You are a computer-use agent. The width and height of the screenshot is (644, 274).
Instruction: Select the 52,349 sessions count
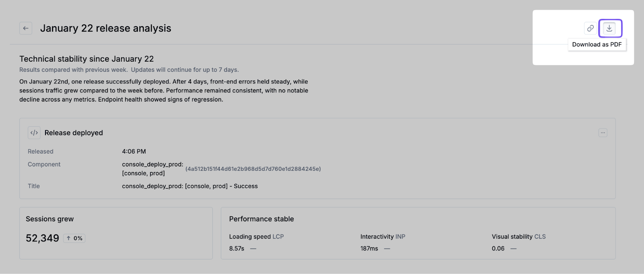pos(42,238)
